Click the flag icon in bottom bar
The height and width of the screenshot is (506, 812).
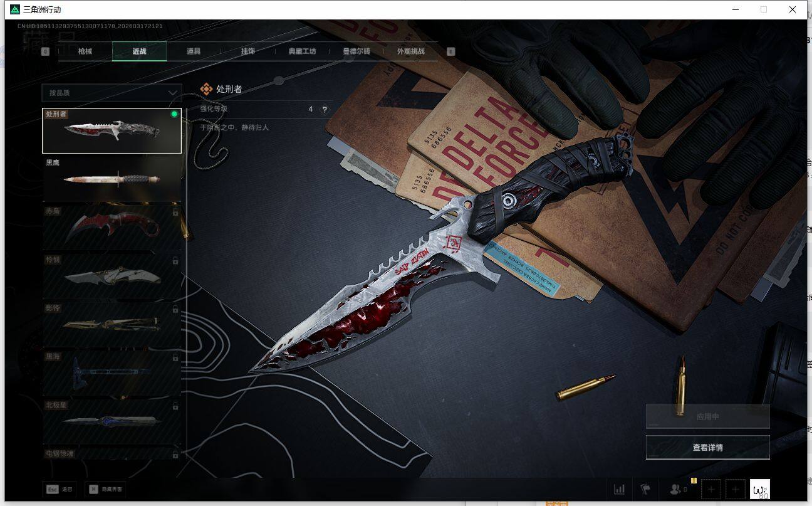[645, 489]
